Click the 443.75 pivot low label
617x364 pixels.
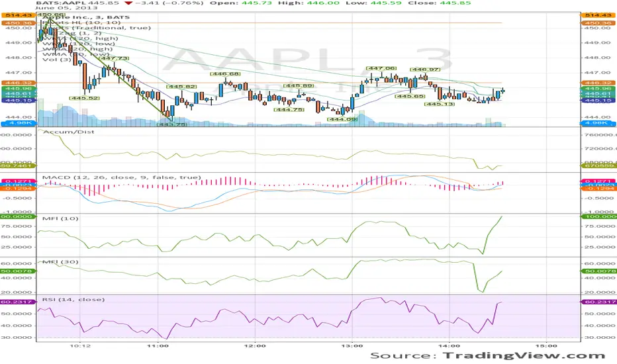[x=172, y=124]
